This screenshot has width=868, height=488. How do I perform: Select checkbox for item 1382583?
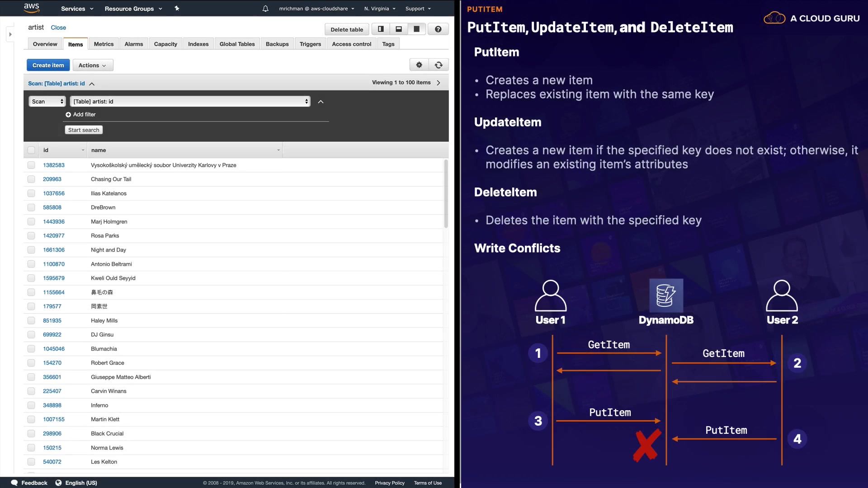coord(31,165)
